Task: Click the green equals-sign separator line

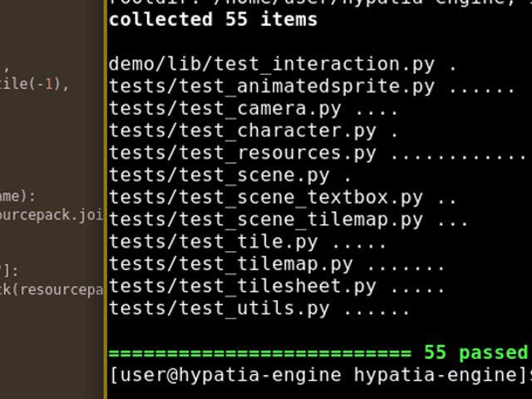Action: point(259,352)
